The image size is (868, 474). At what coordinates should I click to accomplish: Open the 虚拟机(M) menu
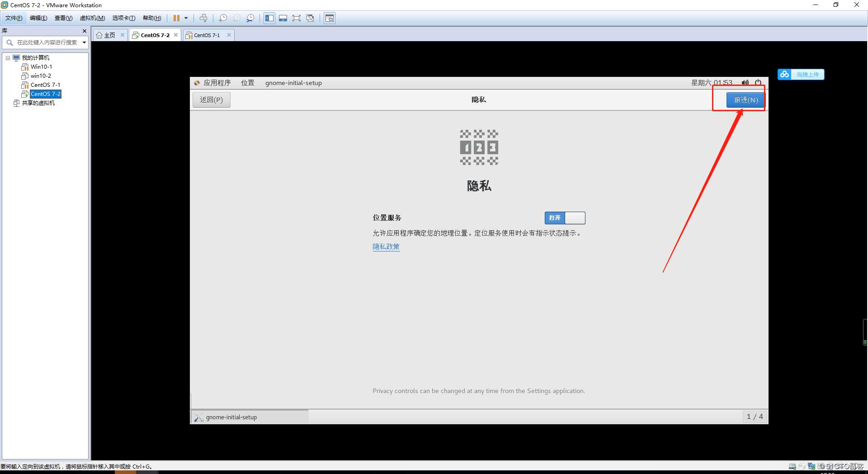coord(92,18)
